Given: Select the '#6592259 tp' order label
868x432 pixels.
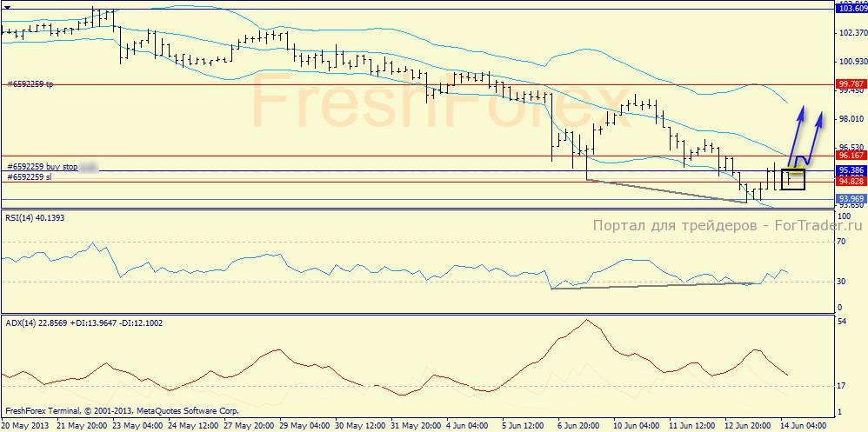Looking at the screenshot, I should pos(30,84).
